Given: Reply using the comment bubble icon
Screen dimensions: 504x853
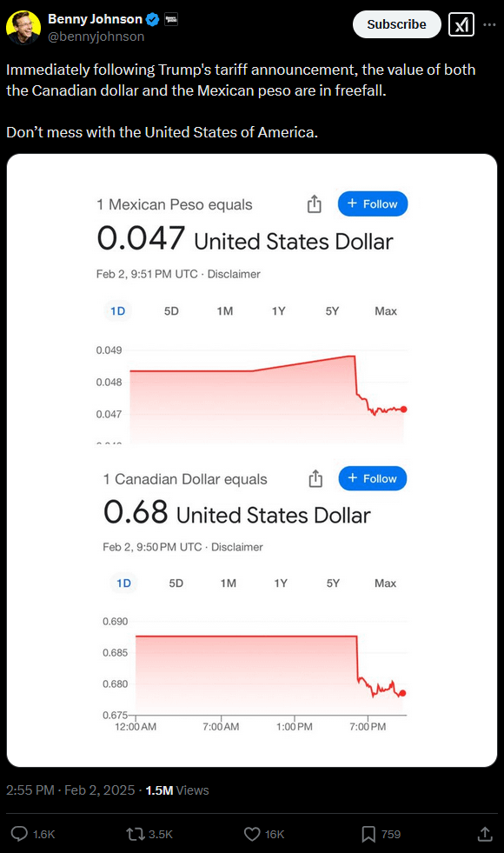Looking at the screenshot, I should click(x=20, y=833).
